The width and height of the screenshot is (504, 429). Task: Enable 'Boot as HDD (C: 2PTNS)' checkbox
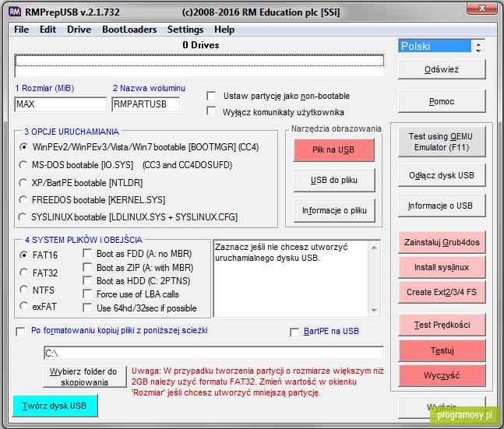click(87, 281)
